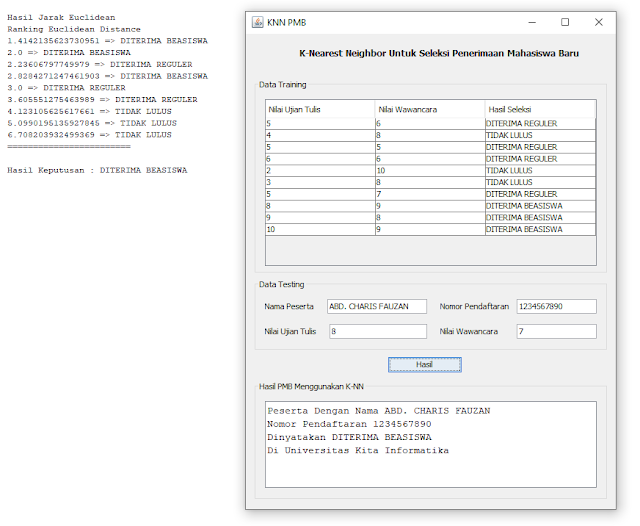Select table row with Ujian 2, Wawancara 10
640x526 pixels.
pos(431,171)
